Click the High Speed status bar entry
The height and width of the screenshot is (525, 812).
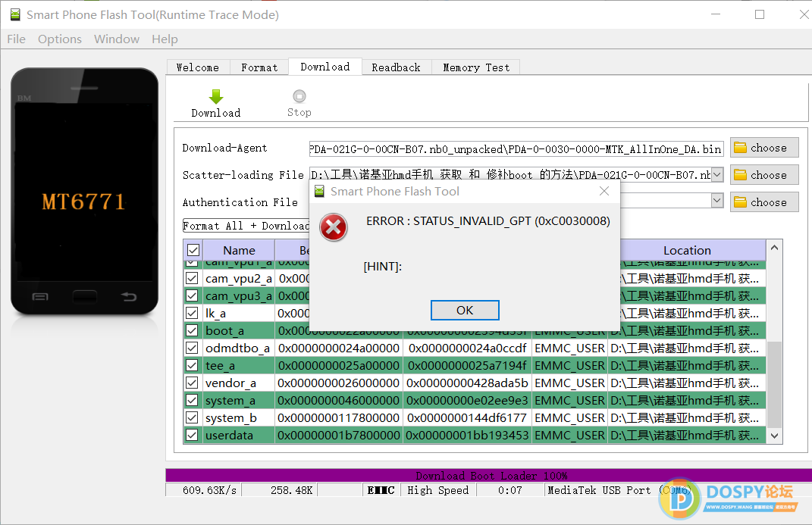438,490
